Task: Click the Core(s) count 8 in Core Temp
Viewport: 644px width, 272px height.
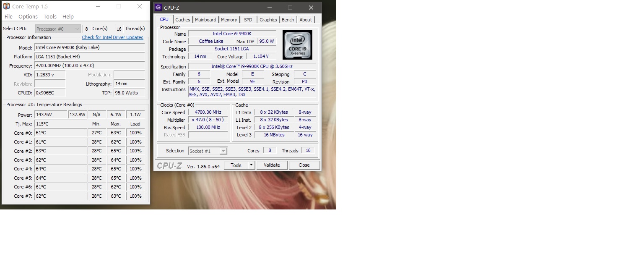Action: pos(86,29)
